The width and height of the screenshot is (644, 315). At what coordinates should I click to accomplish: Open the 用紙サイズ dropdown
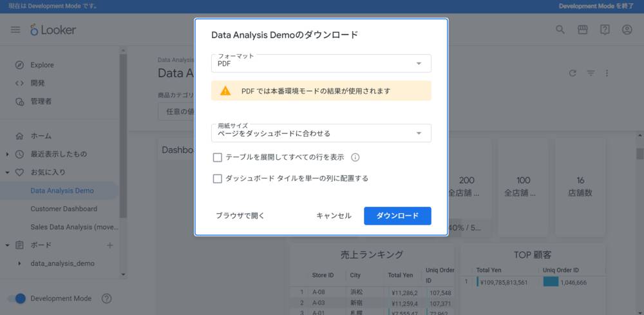pos(321,133)
